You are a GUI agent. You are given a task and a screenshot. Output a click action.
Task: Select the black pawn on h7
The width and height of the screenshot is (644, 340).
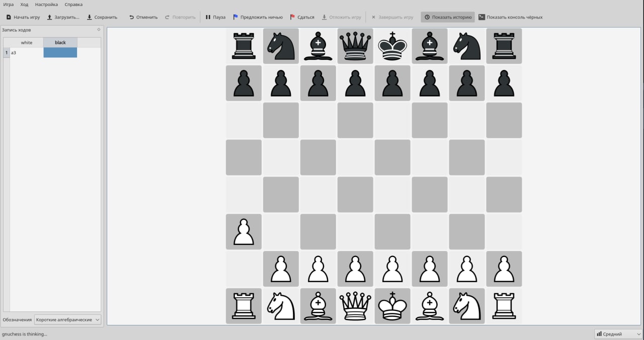504,83
